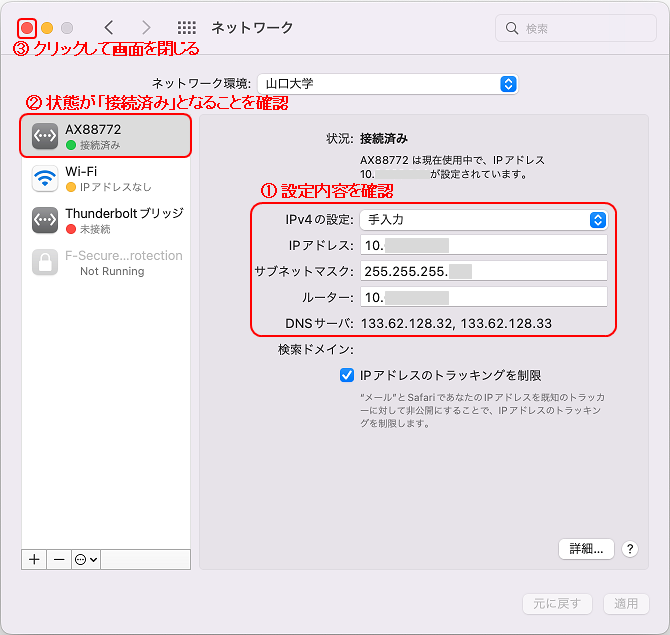The width and height of the screenshot is (670, 635).
Task: Open the service action menu (ellipsis)
Action: (x=86, y=559)
